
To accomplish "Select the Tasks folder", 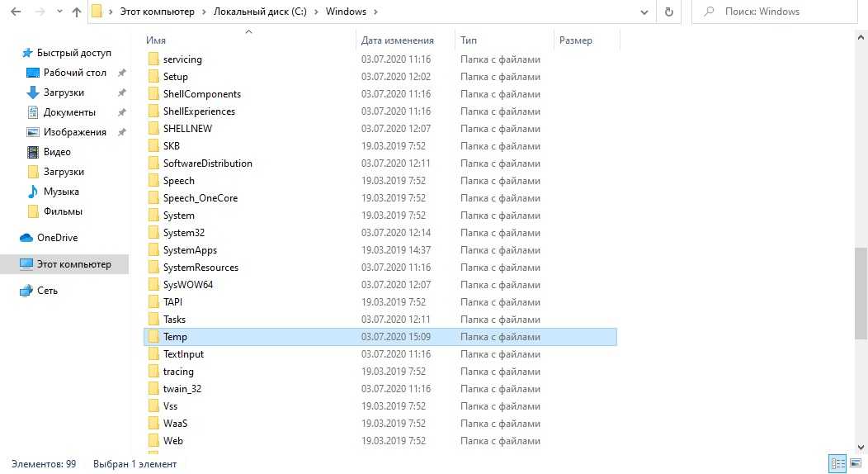I will coord(174,320).
